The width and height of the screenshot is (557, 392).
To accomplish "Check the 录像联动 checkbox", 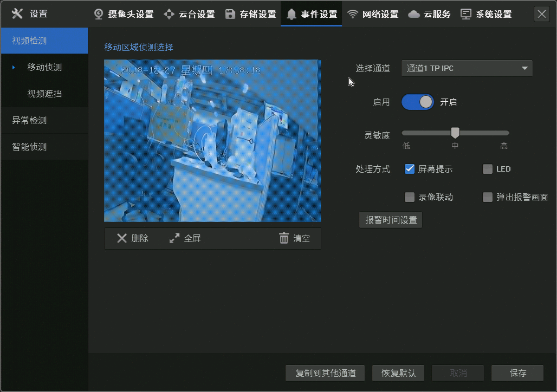I will [x=410, y=197].
